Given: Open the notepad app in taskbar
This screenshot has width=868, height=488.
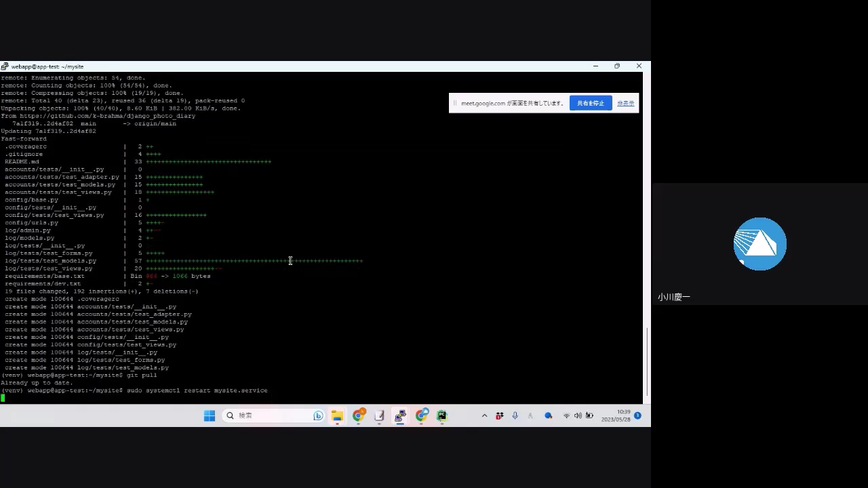Looking at the screenshot, I should coord(379,415).
